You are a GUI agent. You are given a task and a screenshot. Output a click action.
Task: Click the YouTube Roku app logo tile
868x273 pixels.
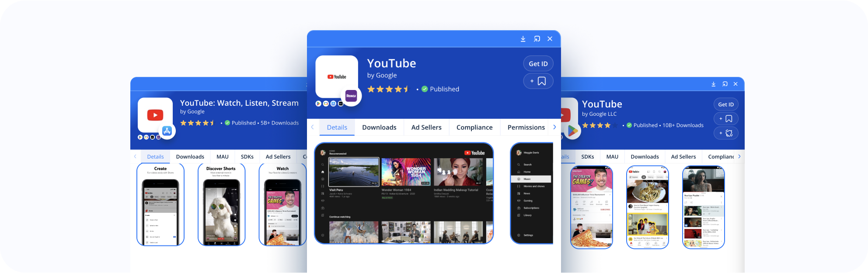point(337,77)
